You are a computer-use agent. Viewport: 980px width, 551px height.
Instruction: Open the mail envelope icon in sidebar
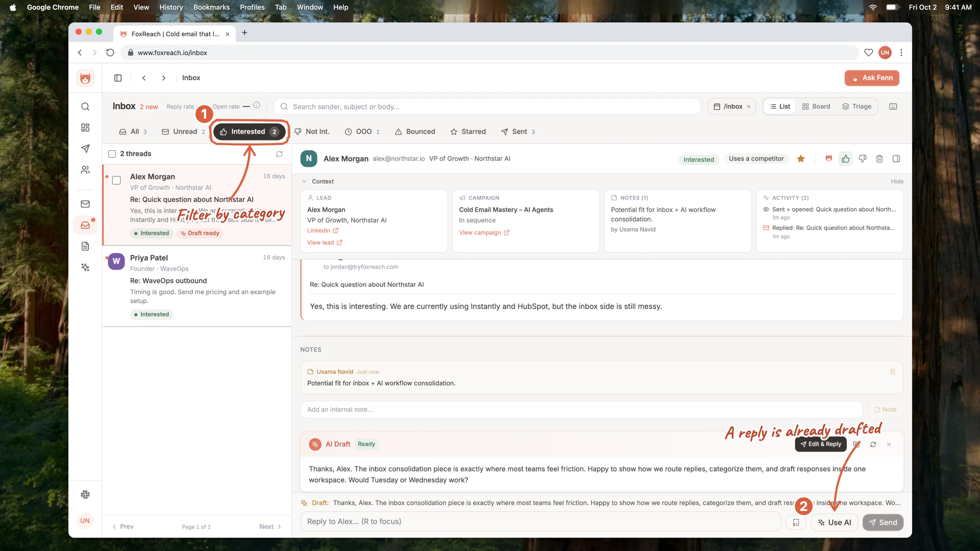[85, 204]
